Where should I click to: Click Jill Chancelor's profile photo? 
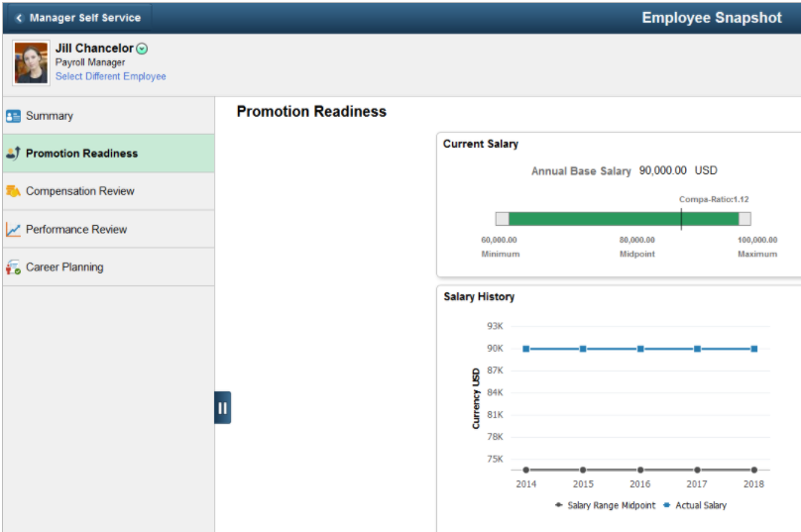pyautogui.click(x=31, y=62)
